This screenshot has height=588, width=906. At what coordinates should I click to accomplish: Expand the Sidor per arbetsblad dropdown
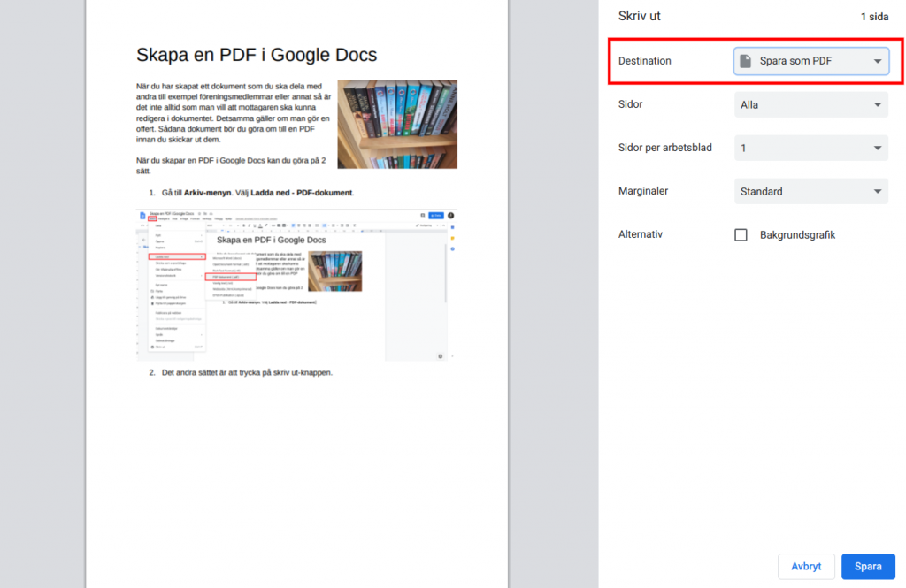click(810, 148)
